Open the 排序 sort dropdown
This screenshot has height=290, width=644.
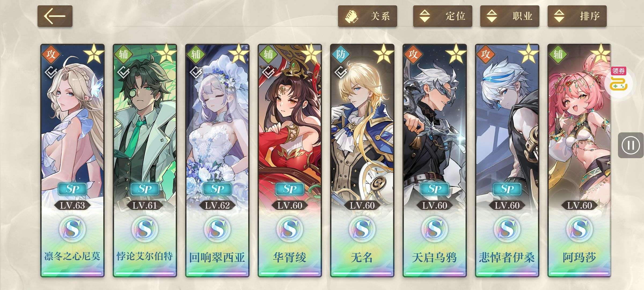pos(577,16)
